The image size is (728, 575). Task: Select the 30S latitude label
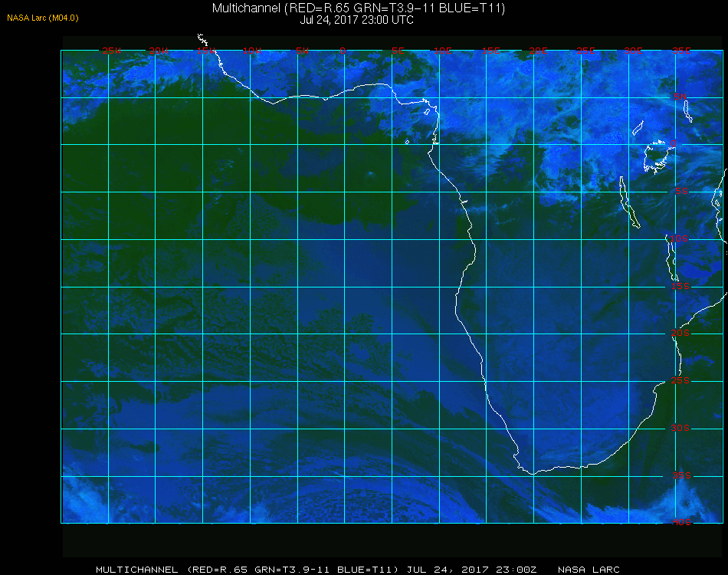680,428
